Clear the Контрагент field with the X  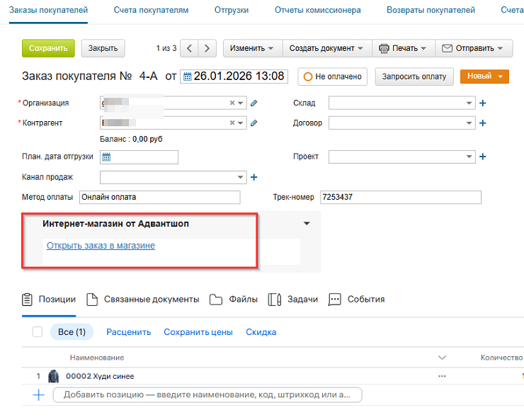point(232,123)
